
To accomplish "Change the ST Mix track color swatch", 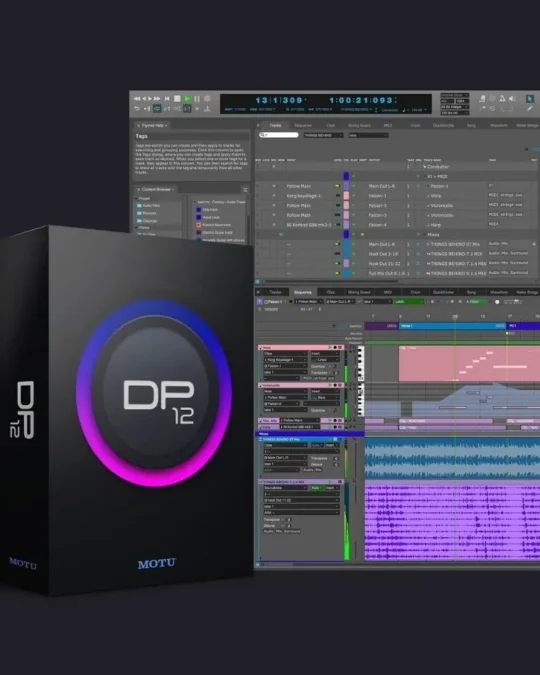I will pos(346,244).
